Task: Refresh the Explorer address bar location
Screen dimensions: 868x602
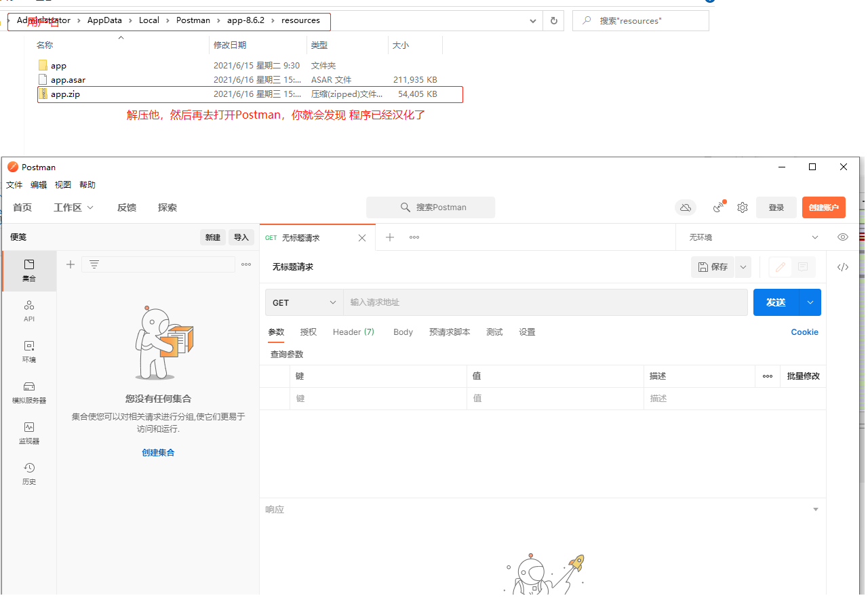Action: click(x=554, y=21)
